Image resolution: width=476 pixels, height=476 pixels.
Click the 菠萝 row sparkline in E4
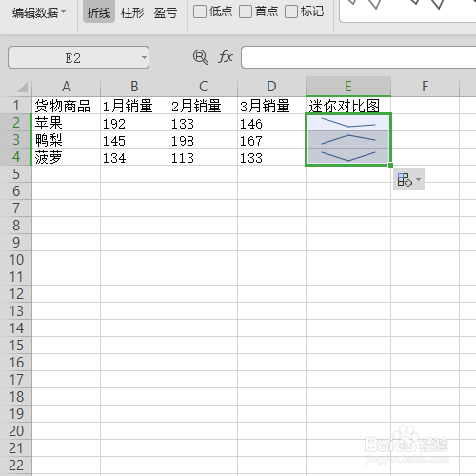pos(348,156)
